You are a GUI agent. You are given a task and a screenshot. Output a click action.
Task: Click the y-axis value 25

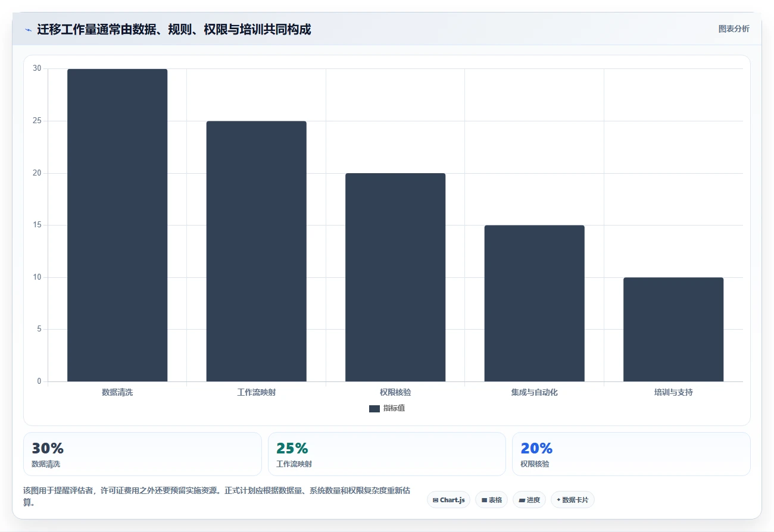pyautogui.click(x=37, y=121)
